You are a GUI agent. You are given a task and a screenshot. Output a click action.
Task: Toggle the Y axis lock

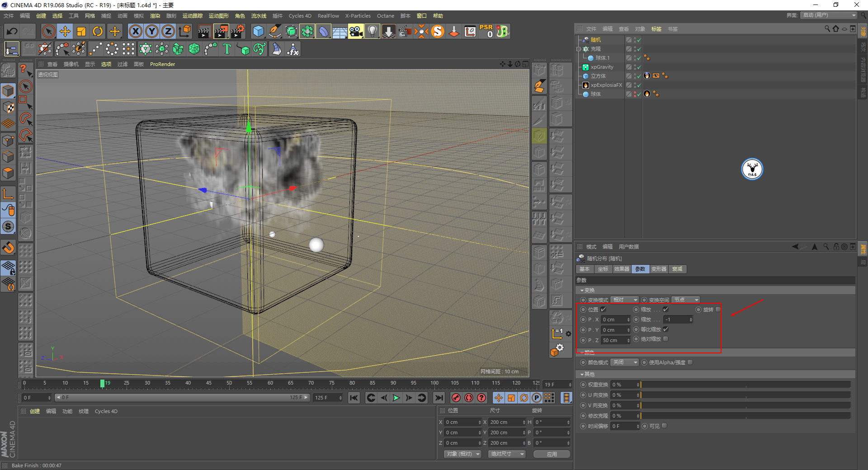[152, 31]
